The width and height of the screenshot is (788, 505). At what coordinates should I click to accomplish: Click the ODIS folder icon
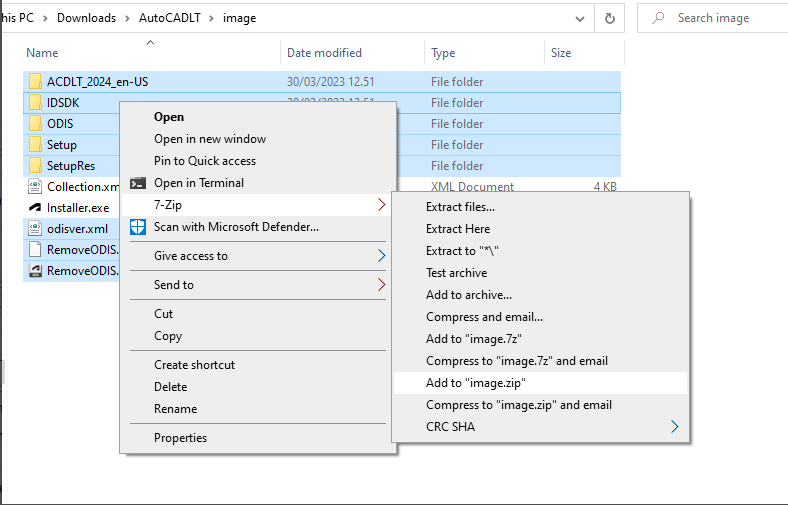tap(35, 124)
